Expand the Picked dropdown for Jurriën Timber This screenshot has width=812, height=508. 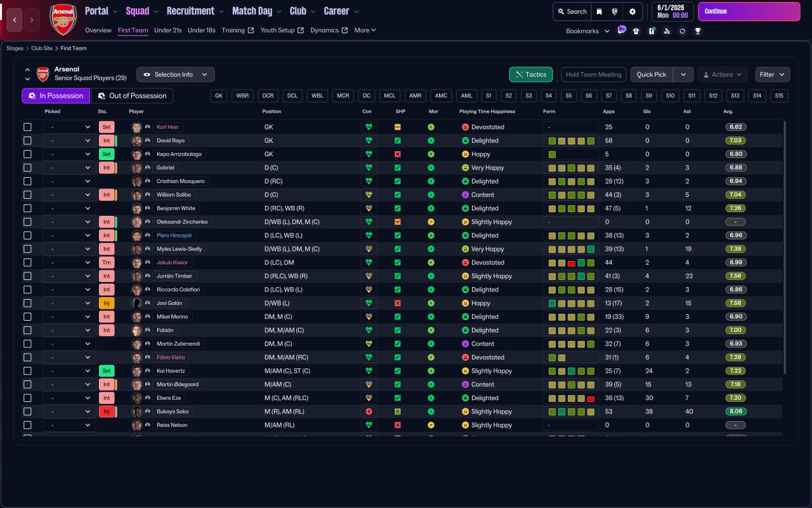70,276
